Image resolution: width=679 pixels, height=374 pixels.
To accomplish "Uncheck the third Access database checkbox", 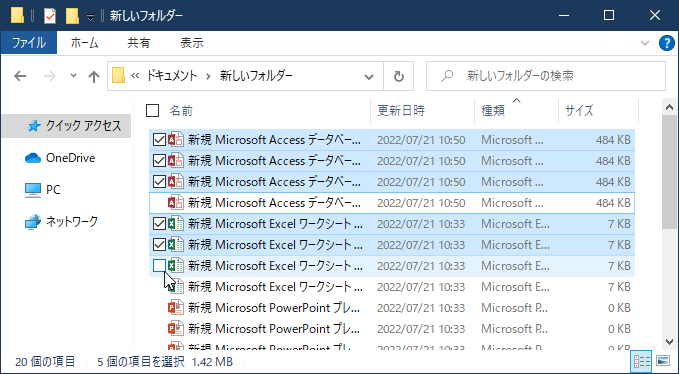I will click(x=159, y=181).
